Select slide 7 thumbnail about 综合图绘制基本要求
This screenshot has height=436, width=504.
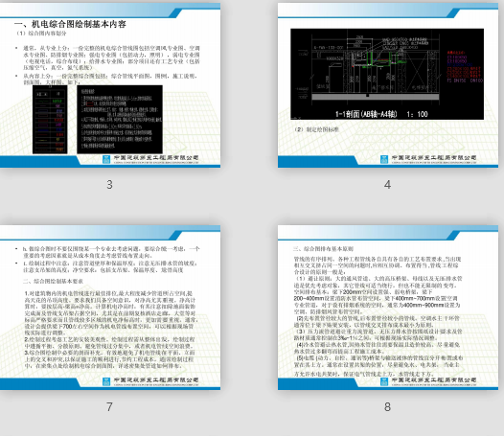(x=110, y=308)
